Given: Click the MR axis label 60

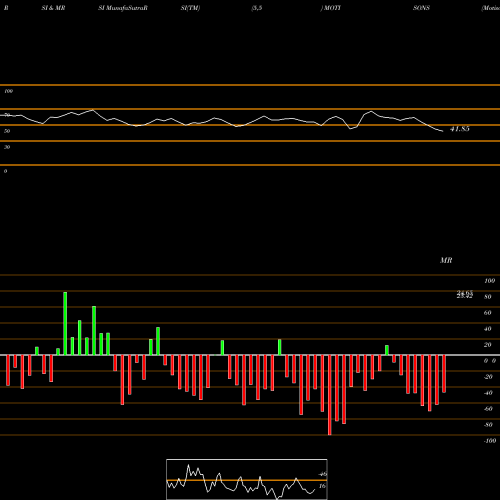Looking at the screenshot, I should [x=488, y=313].
